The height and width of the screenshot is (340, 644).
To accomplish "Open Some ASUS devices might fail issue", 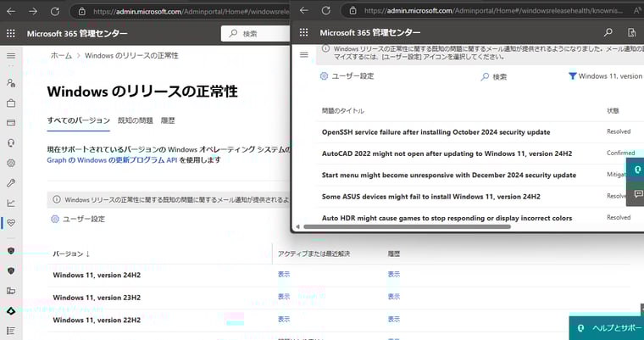I will 430,197.
